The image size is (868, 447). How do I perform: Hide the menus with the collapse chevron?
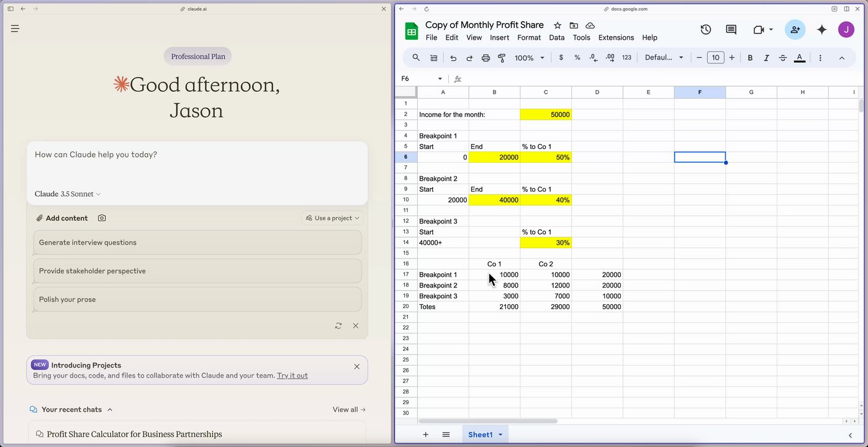coord(842,58)
